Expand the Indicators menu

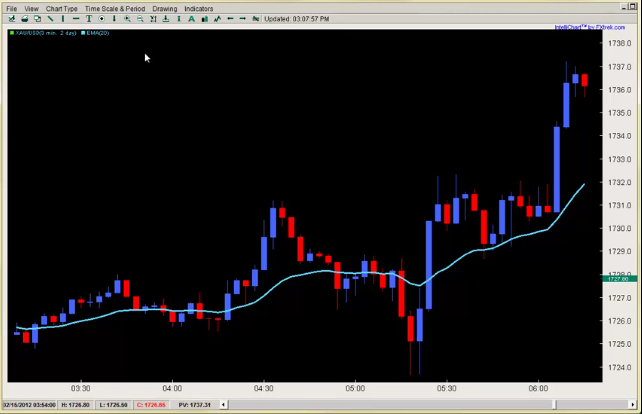pyautogui.click(x=198, y=8)
